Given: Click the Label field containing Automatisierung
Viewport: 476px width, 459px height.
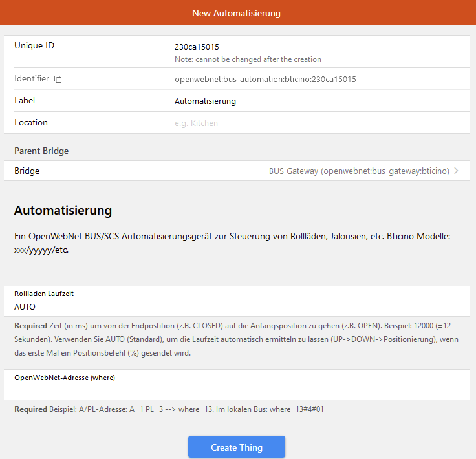Looking at the screenshot, I should point(205,101).
